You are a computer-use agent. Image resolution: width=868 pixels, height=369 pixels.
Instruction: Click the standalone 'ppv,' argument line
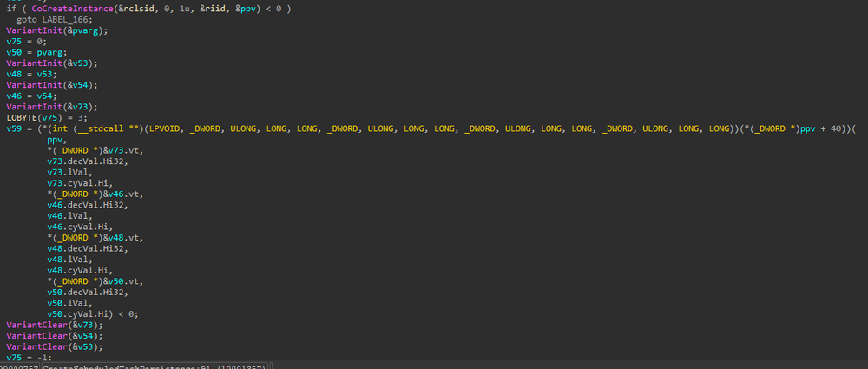(x=56, y=140)
